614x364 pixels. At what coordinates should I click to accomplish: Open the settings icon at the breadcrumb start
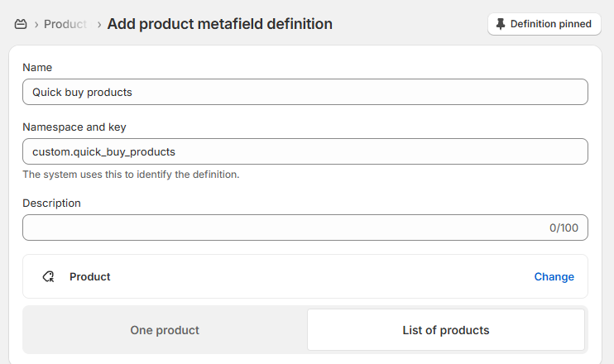point(21,24)
